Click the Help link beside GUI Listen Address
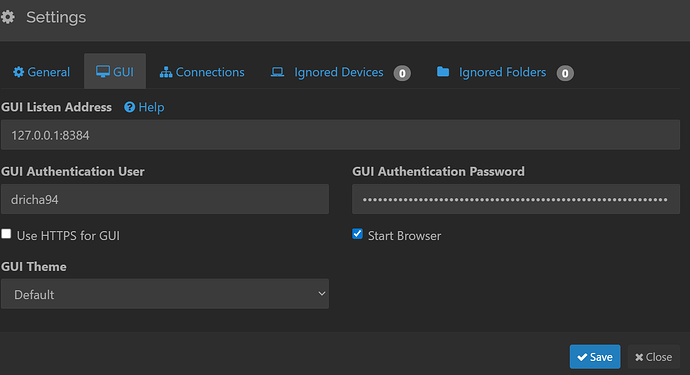Screen dimensions: 690x375 pos(144,107)
